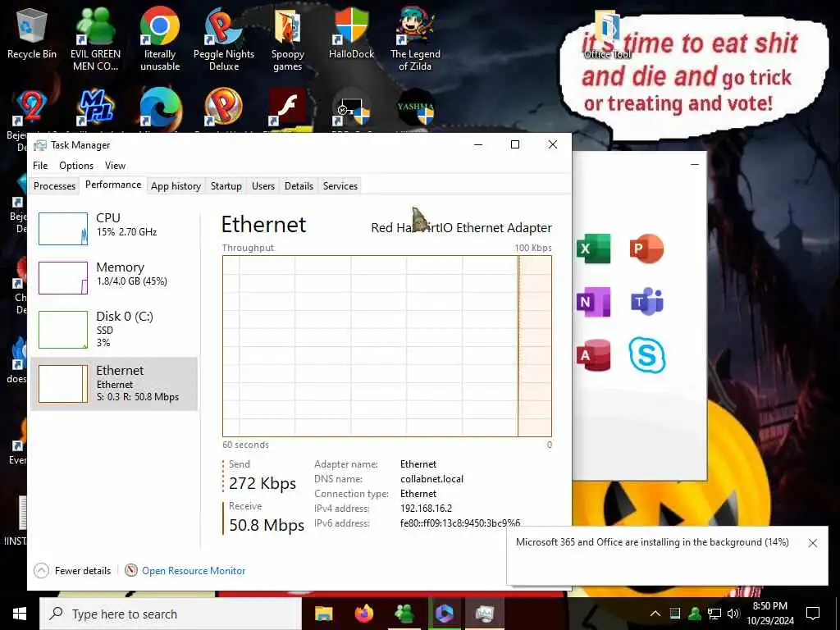Click the Excel icon in Office window
The image size is (840, 630).
tap(594, 249)
